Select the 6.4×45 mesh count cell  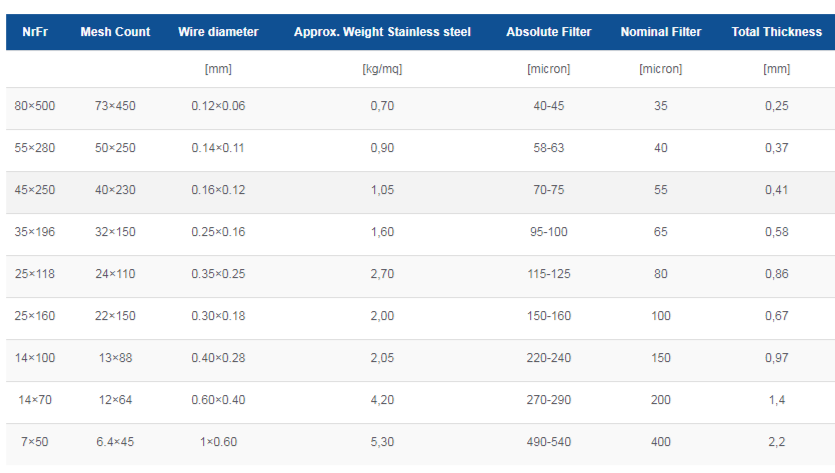coord(115,442)
